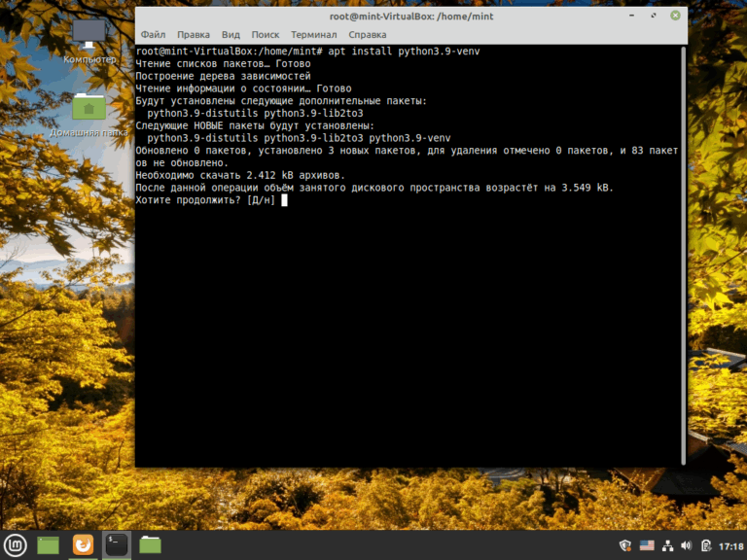Click the 17:18 clock in the panel
This screenshot has width=747, height=560.
coord(730,545)
